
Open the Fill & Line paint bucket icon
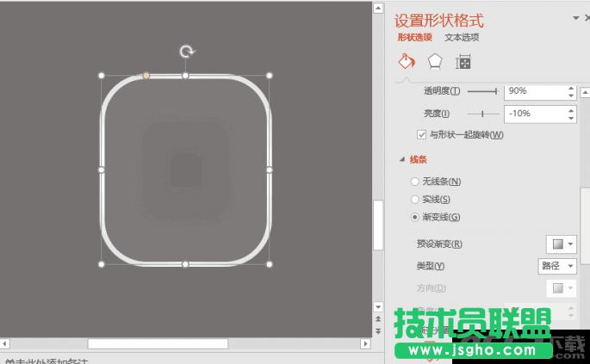pos(406,62)
